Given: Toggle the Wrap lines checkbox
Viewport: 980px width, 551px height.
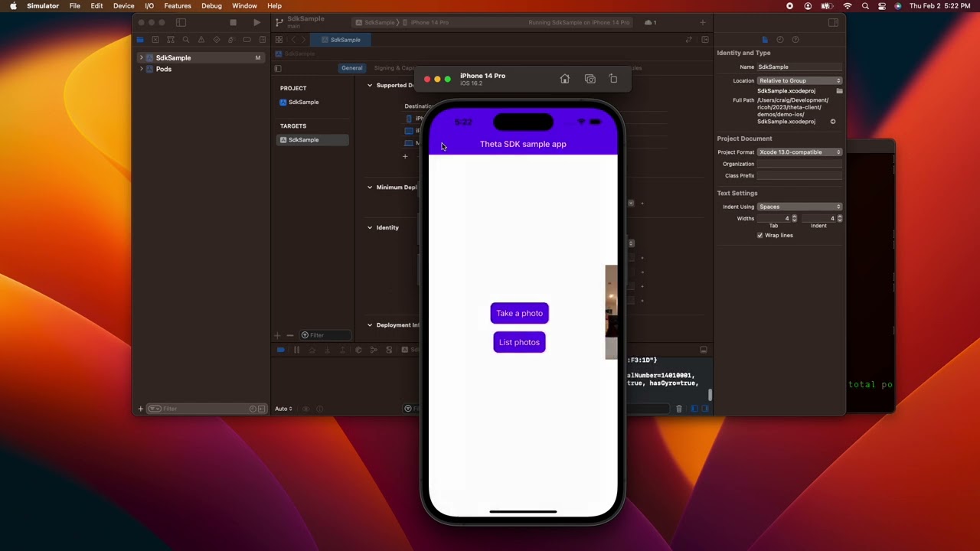Looking at the screenshot, I should tap(760, 236).
